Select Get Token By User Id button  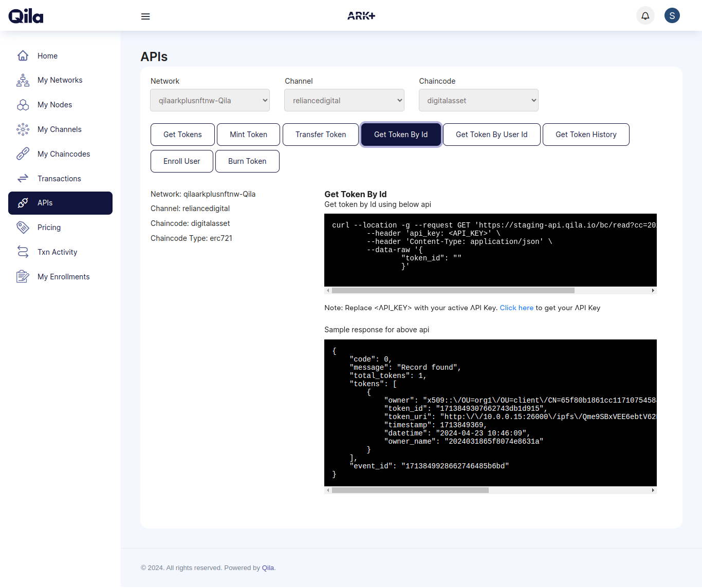pyautogui.click(x=492, y=135)
